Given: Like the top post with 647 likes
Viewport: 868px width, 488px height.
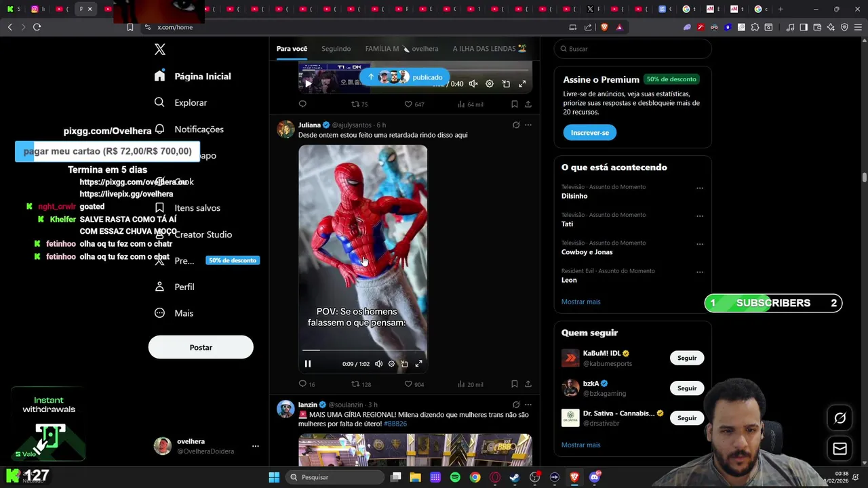Looking at the screenshot, I should [414, 104].
